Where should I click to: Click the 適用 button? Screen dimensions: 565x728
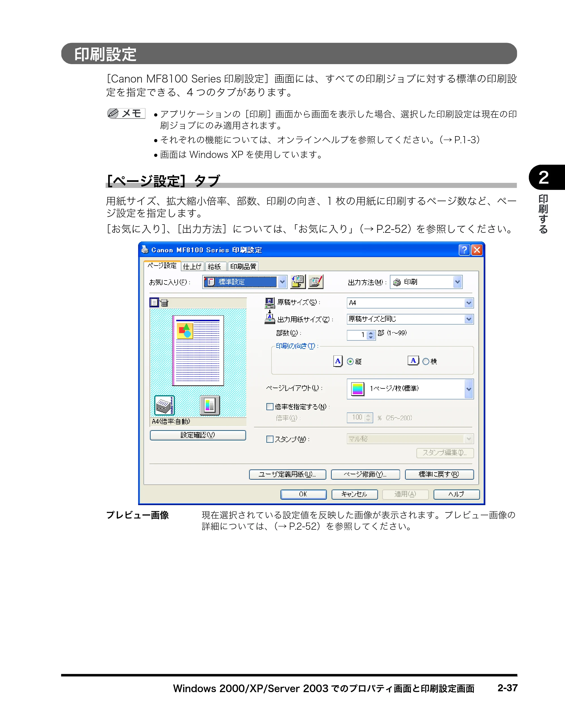405,494
